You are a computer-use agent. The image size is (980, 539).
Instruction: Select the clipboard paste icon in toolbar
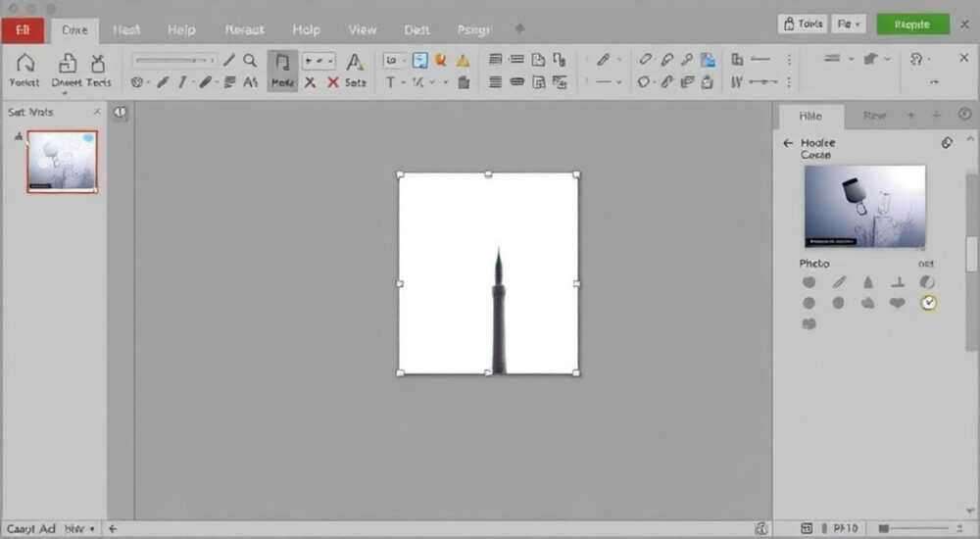464,82
